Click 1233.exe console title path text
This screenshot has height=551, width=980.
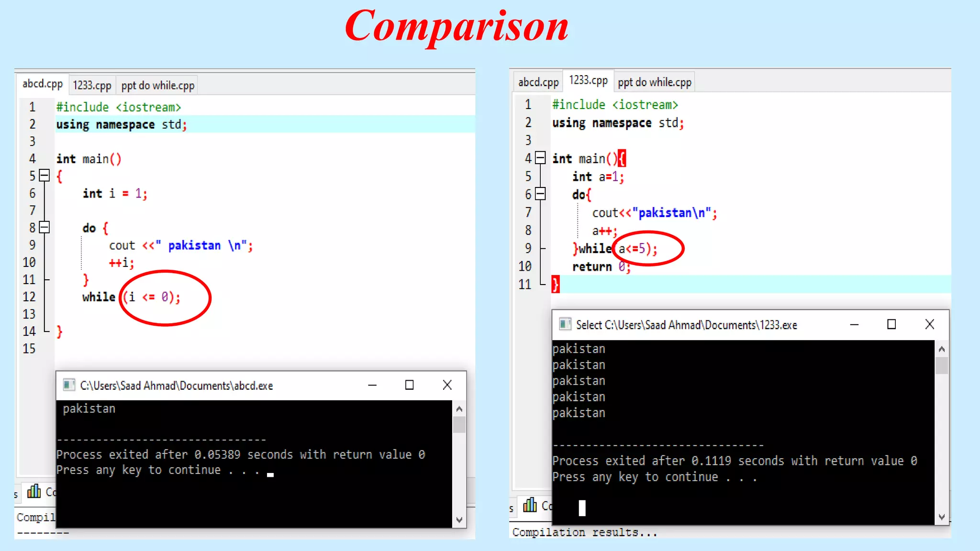(687, 325)
